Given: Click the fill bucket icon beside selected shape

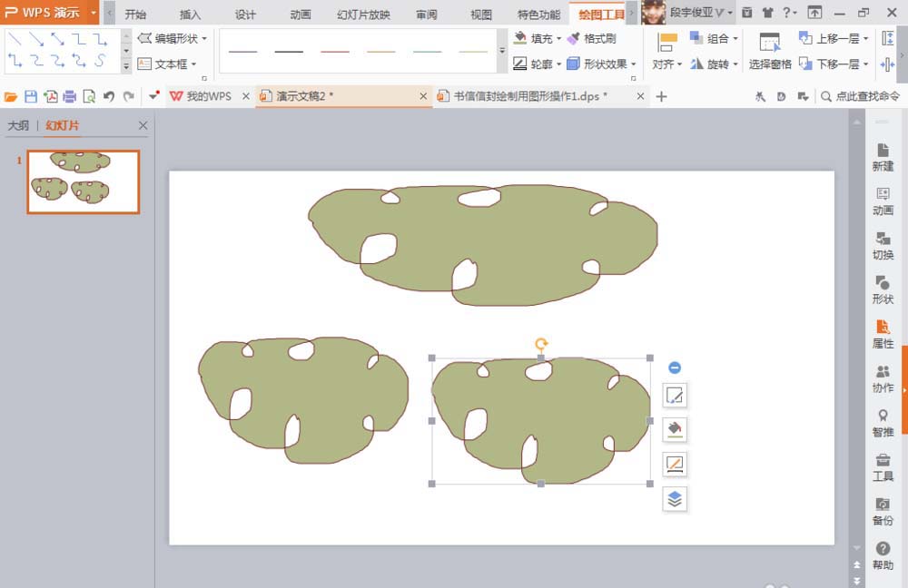Looking at the screenshot, I should [675, 429].
